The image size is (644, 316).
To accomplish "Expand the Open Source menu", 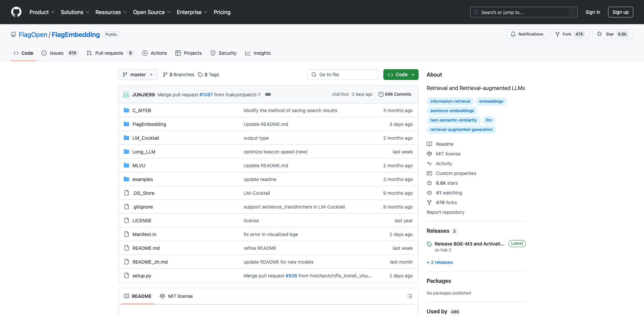I will (152, 12).
